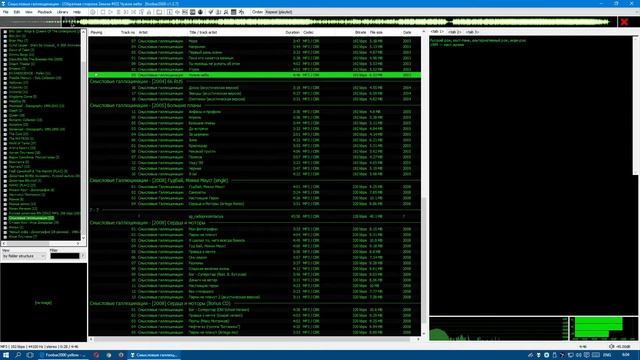Screen dimensions: 640x360
Task: Open the Playback menu
Action: [45, 12]
